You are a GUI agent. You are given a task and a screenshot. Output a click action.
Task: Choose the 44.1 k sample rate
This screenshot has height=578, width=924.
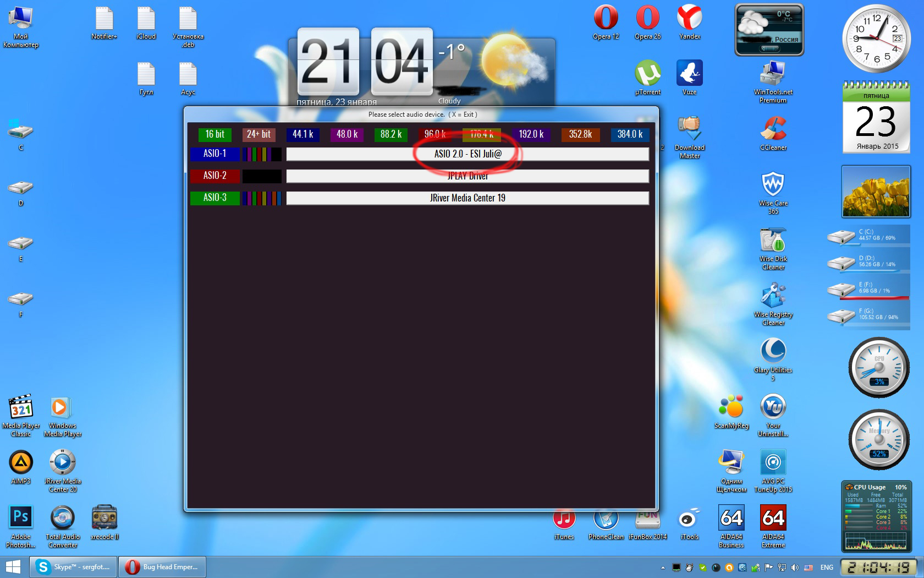coord(302,134)
